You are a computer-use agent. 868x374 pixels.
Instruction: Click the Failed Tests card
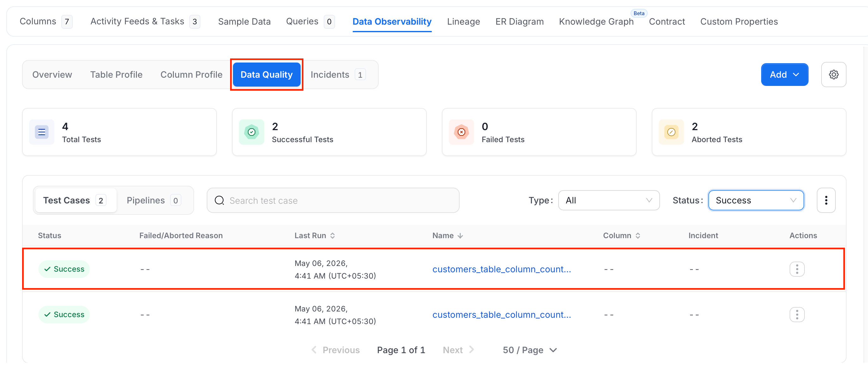coord(539,132)
